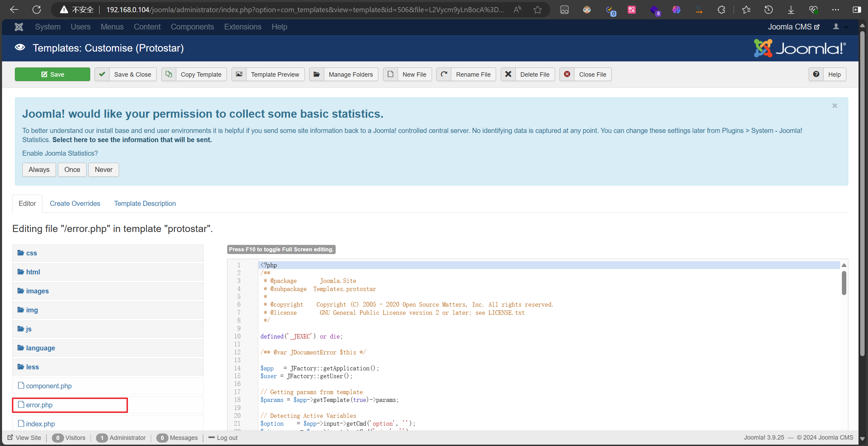Click the page vertical scrollbar thumb

coord(863,193)
